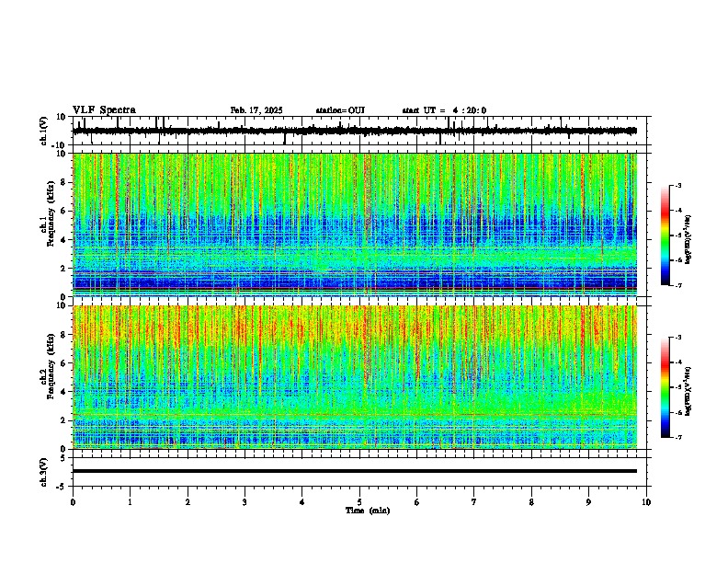Click time axis tick label "7"
This screenshot has width=728, height=563.
point(474,502)
